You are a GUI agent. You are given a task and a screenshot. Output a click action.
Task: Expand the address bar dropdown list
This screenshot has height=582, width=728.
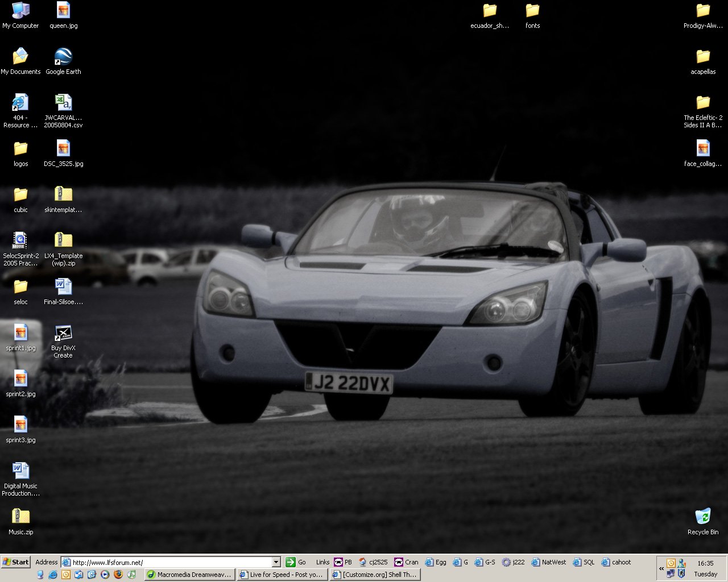276,562
